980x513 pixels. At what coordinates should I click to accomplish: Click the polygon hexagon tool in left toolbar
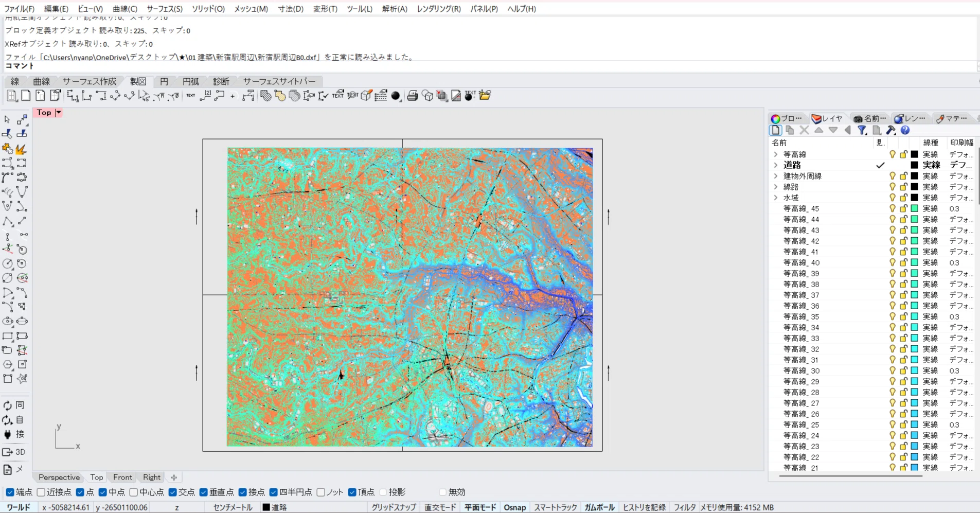coord(7,364)
